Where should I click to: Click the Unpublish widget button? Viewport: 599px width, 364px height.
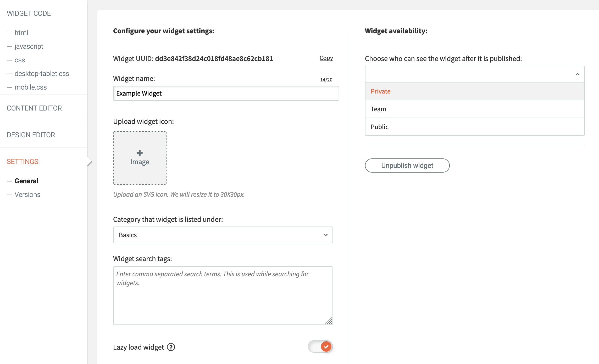(x=407, y=166)
